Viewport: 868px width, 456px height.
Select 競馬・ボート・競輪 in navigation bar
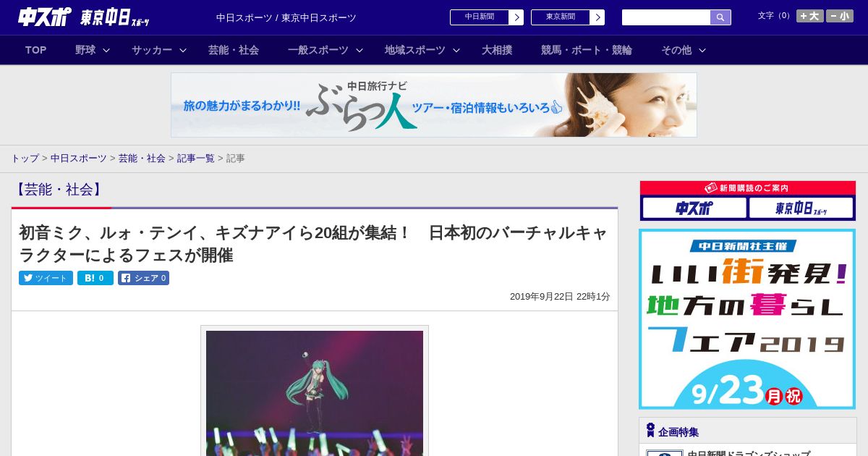pos(587,50)
